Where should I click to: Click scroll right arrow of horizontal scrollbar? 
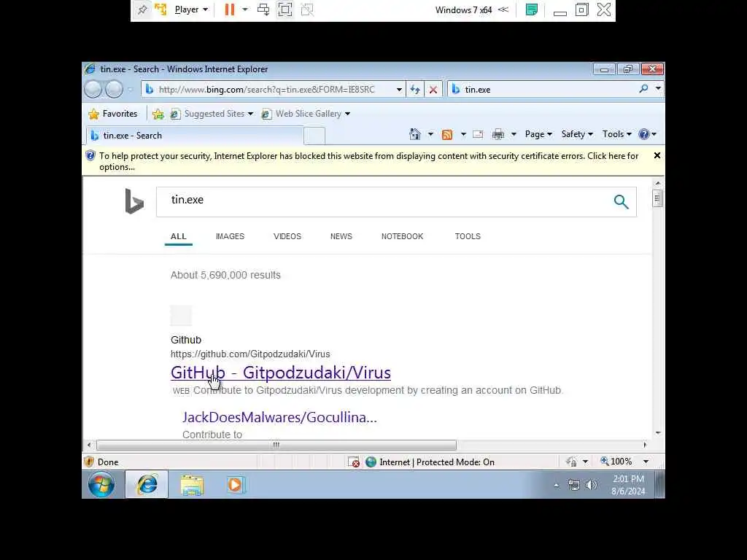(x=645, y=445)
